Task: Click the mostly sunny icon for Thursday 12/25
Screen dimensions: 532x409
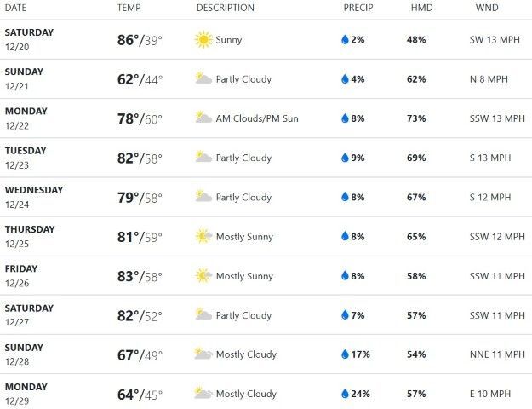Action: point(203,236)
